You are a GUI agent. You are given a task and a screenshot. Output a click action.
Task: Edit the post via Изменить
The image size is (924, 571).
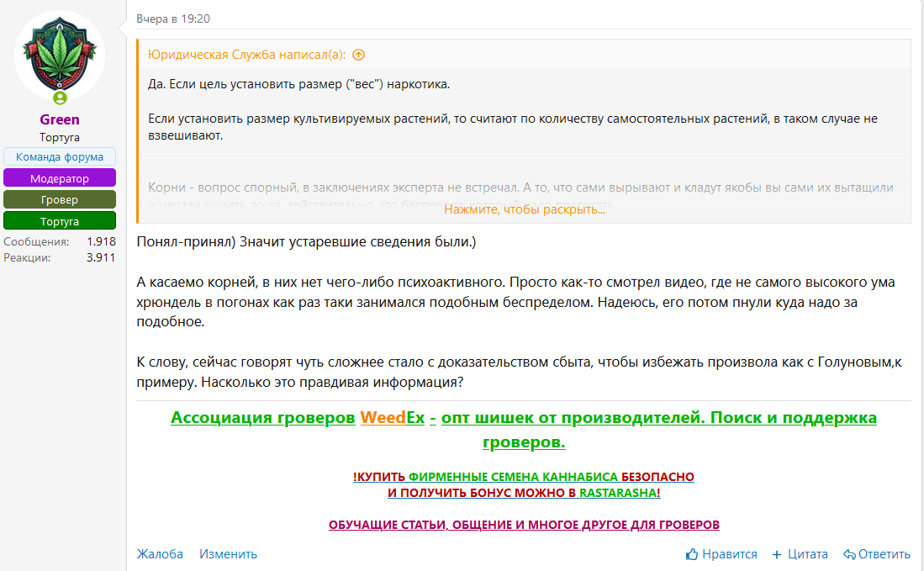point(227,554)
